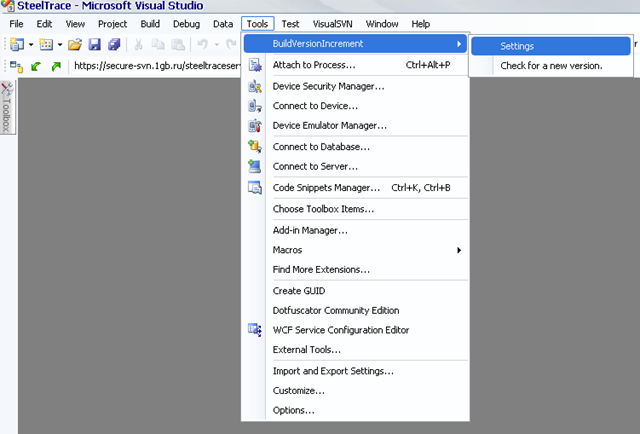Image resolution: width=640 pixels, height=434 pixels.
Task: Click the Copy toolbar icon
Action: point(158,44)
